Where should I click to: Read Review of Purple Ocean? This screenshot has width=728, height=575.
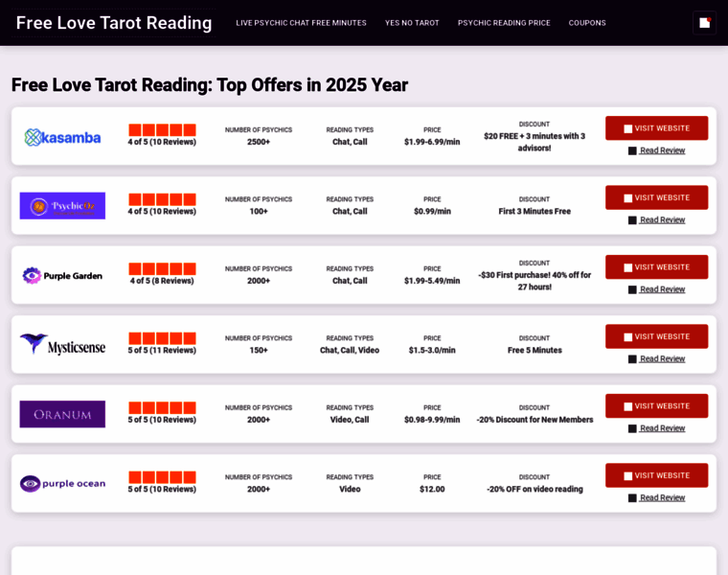coord(656,497)
